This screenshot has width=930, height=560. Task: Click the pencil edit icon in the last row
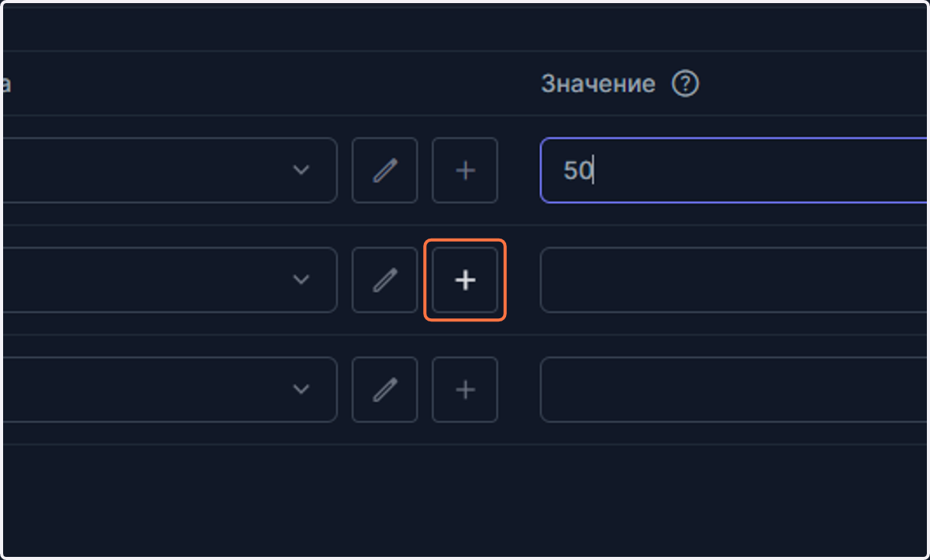pyautogui.click(x=384, y=390)
